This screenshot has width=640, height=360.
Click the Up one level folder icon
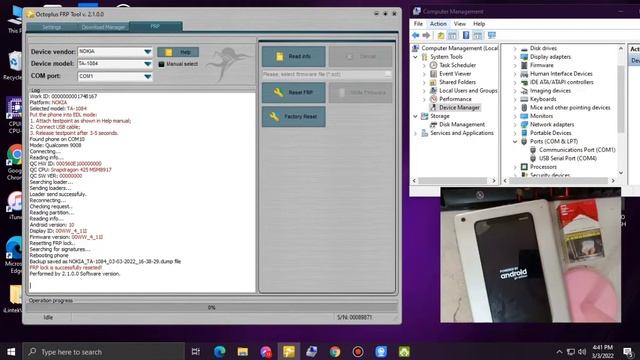click(x=441, y=36)
